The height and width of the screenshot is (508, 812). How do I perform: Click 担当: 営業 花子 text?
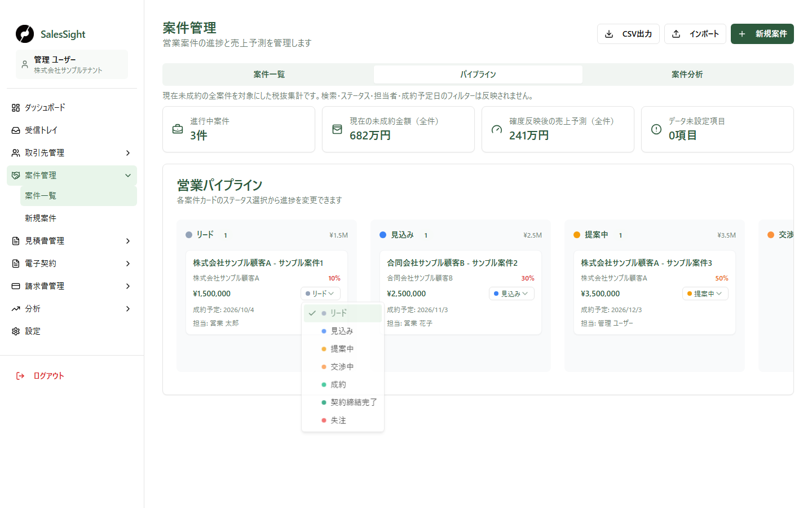410,323
